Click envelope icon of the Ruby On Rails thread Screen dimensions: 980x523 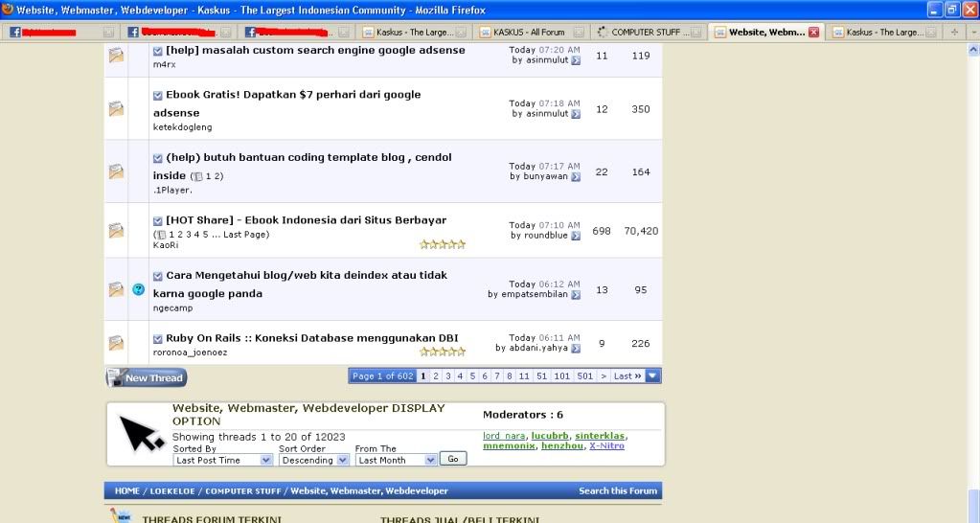(116, 342)
